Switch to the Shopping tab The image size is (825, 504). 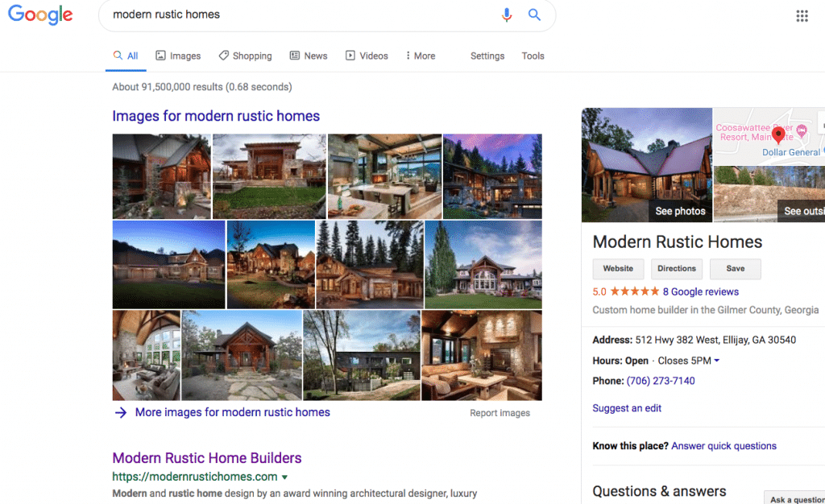(x=245, y=56)
